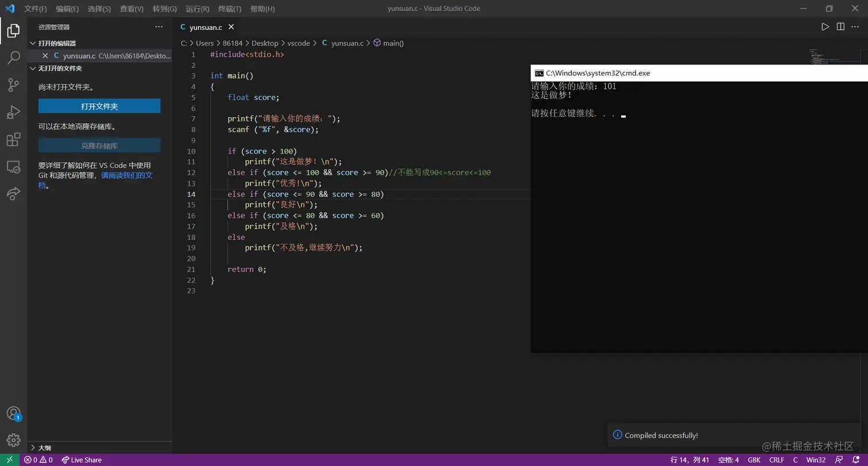The image size is (868, 466).
Task: Click the VS Code logo in title bar
Action: [10, 9]
